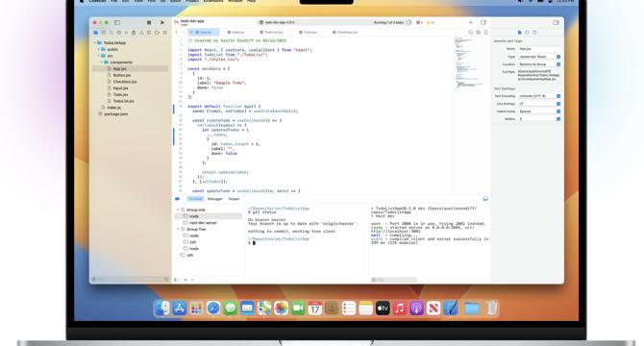The height and width of the screenshot is (346, 644).
Task: Toggle the utility area panel icon
Action: point(485,199)
